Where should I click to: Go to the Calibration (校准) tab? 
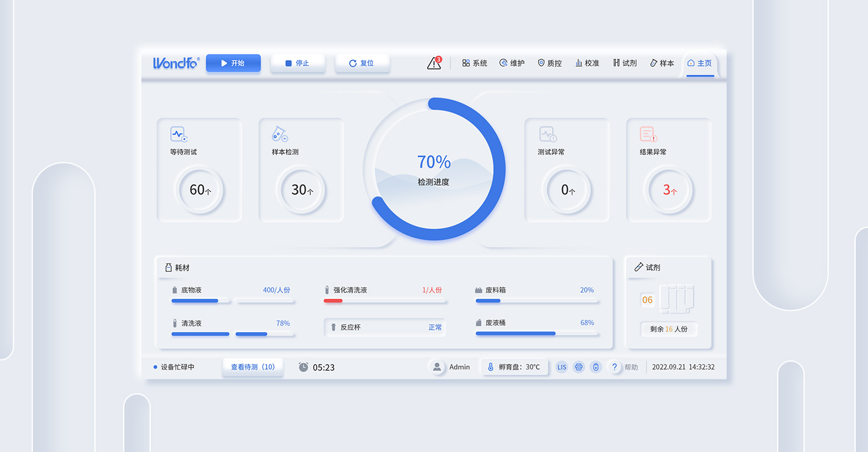coord(587,63)
